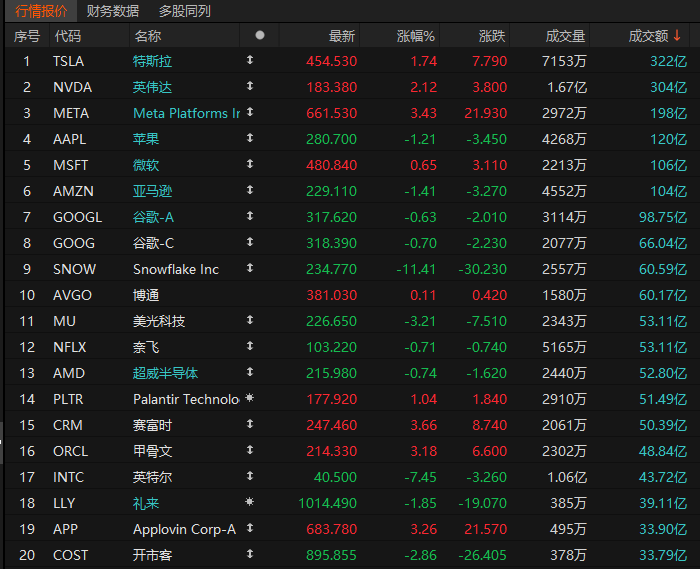This screenshot has width=700, height=569.
Task: Click the marker icon in NVDA row
Action: click(250, 85)
